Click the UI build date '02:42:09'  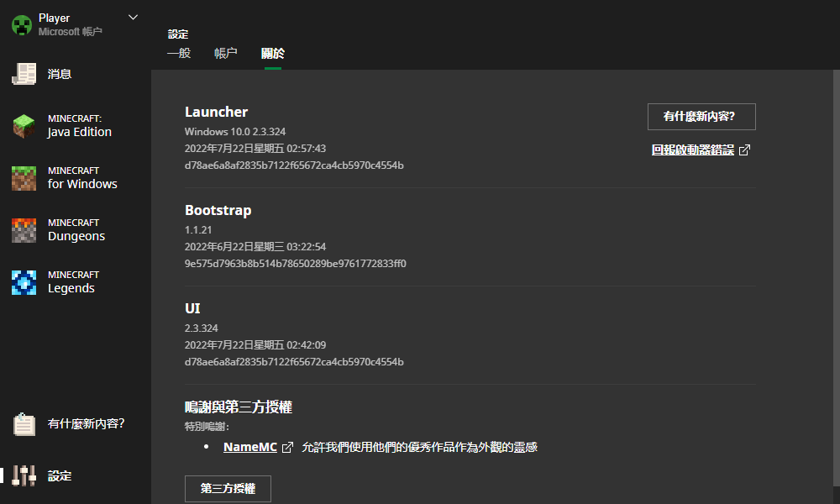tap(255, 345)
